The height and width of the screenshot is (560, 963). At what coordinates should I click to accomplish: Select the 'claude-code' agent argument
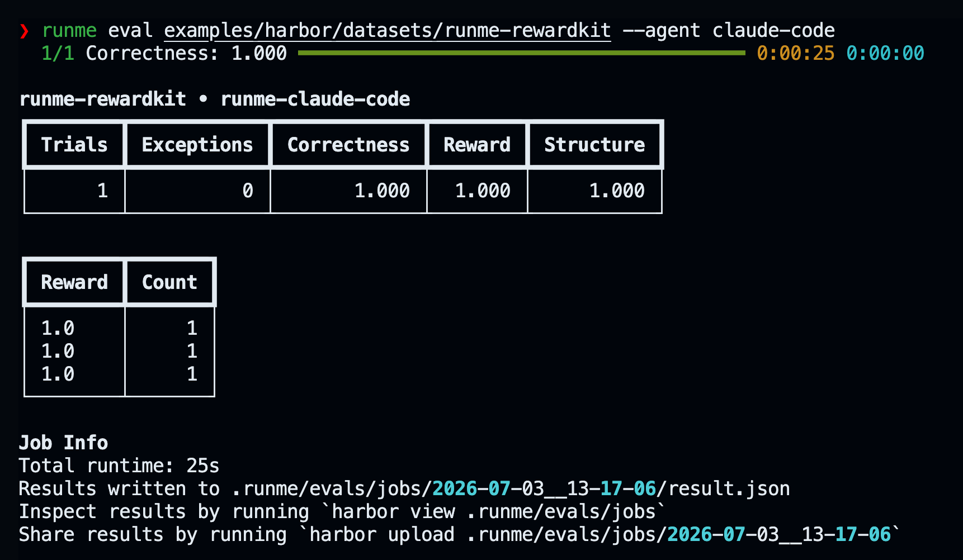tap(773, 30)
